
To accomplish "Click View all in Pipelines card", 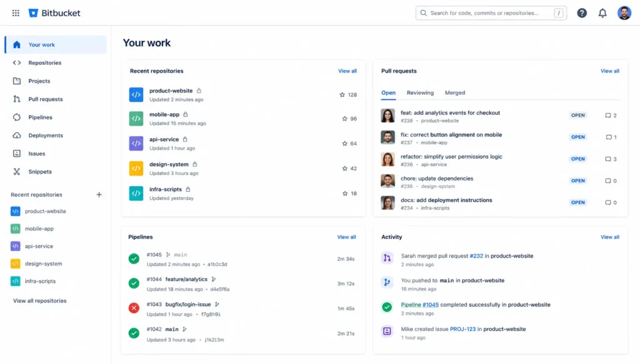I will [x=346, y=237].
